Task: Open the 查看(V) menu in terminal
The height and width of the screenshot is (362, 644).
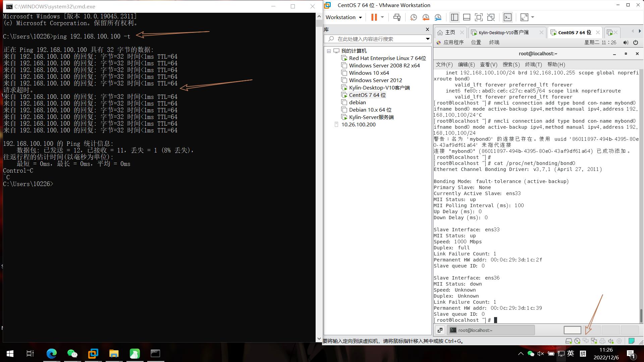Action: (489, 65)
